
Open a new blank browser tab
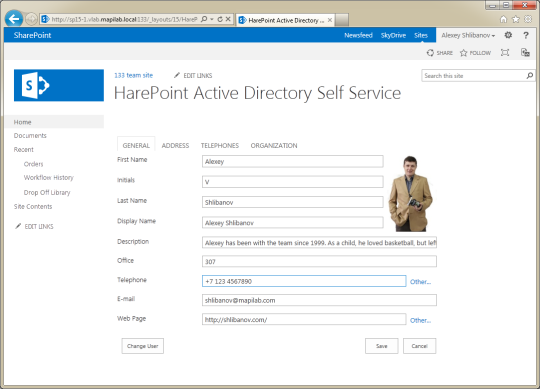[342, 20]
